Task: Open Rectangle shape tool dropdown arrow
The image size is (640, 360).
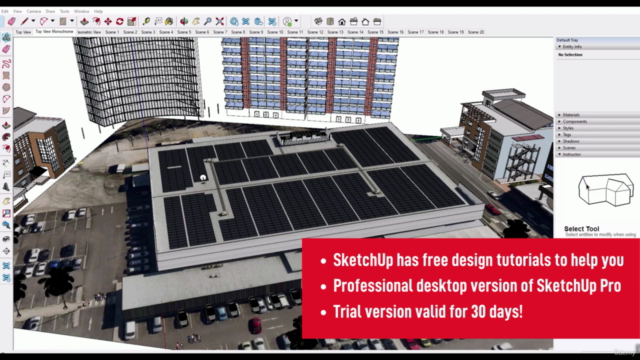Action: [x=71, y=21]
